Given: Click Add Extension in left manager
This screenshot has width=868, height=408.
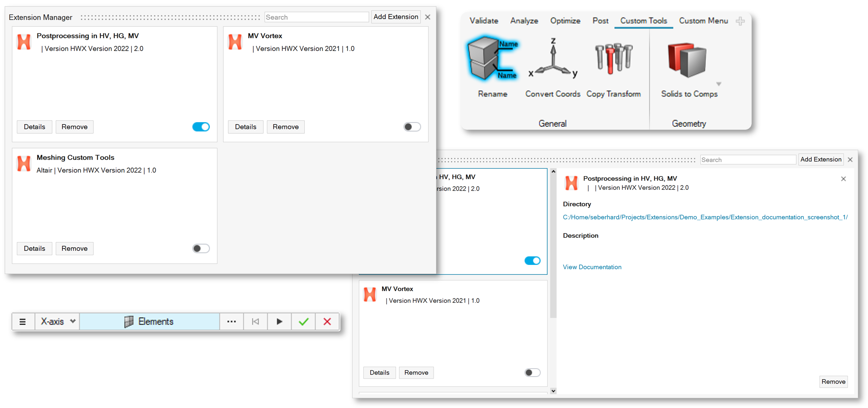Looking at the screenshot, I should 396,17.
